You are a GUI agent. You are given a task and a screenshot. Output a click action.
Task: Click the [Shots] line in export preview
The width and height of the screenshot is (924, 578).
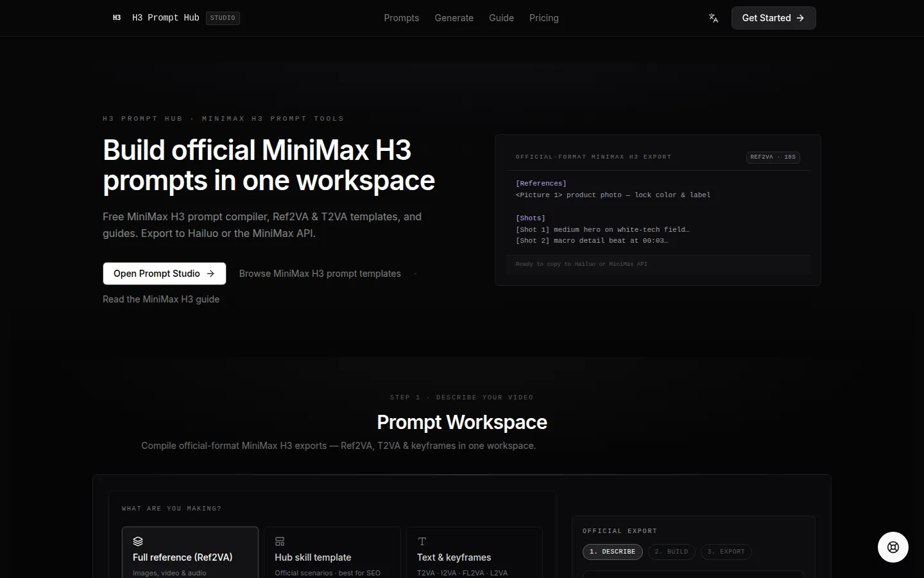[531, 218]
